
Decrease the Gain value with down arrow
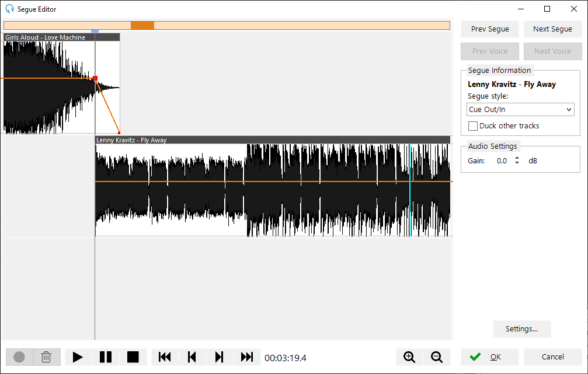pyautogui.click(x=517, y=163)
